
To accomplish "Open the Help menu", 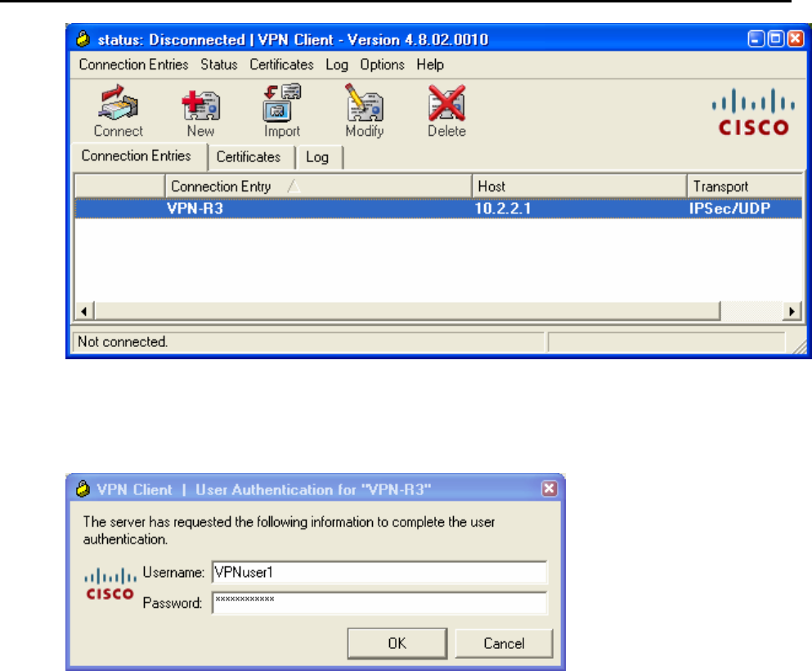I will point(430,65).
